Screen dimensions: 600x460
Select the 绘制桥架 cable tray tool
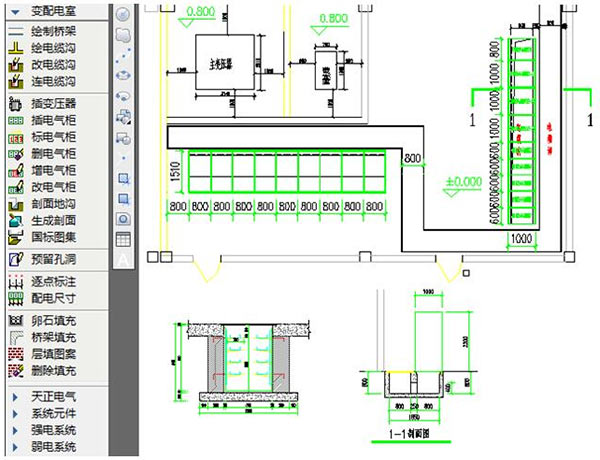pyautogui.click(x=42, y=31)
